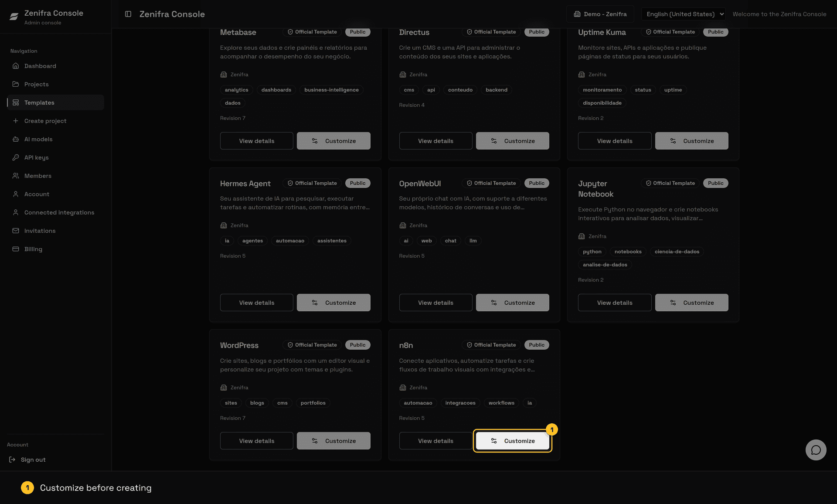Click the Projects folder icon

point(16,84)
